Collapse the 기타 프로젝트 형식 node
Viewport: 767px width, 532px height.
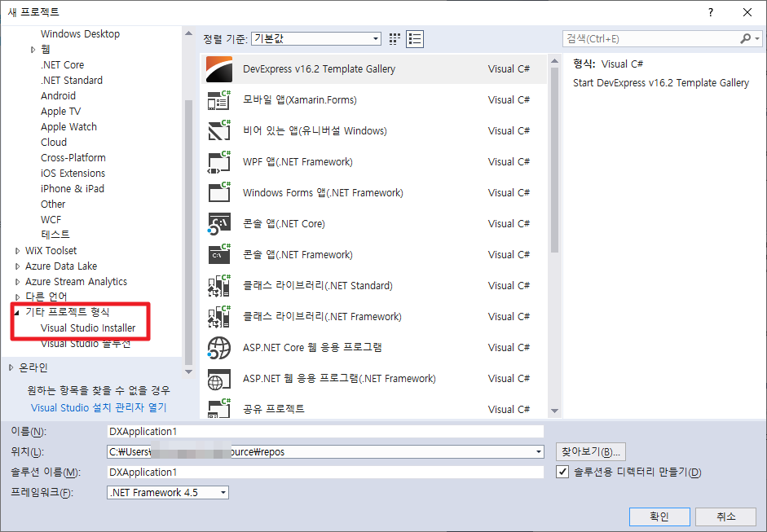coord(16,313)
